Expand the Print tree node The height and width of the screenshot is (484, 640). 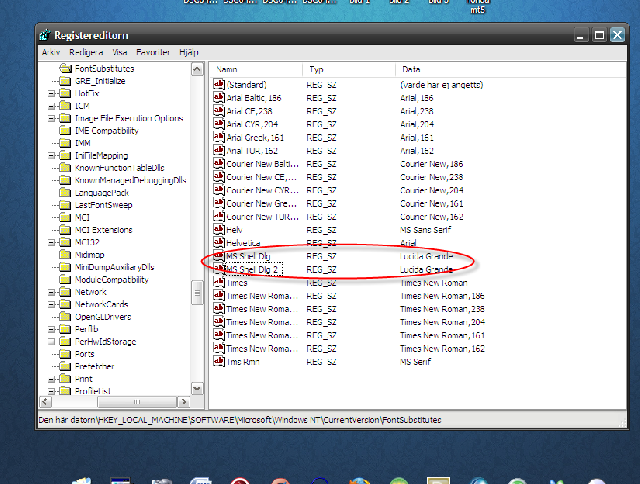coord(51,379)
